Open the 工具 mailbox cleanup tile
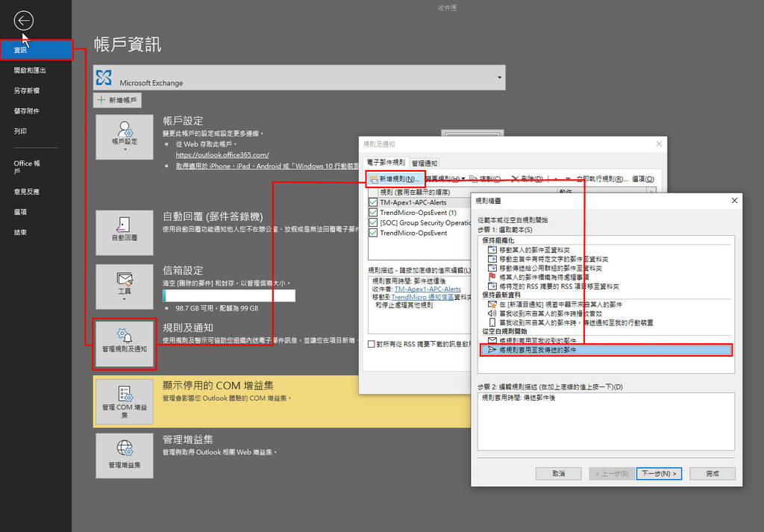This screenshot has width=764, height=532. [x=125, y=287]
